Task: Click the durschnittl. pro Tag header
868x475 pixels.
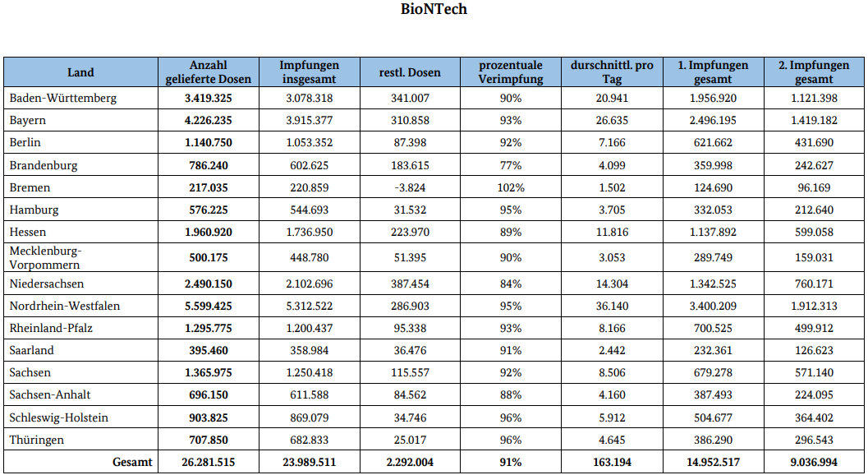Action: pos(612,72)
